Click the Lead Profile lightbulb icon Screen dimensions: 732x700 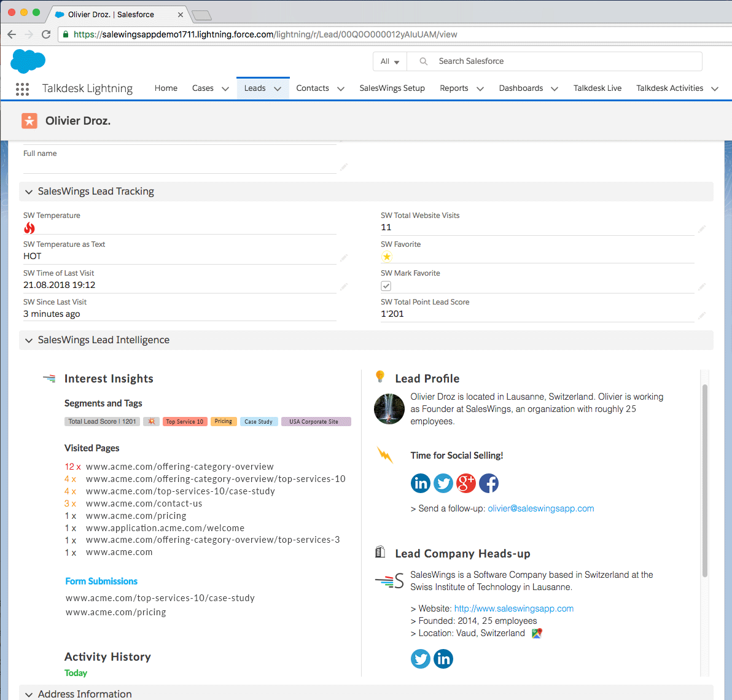pyautogui.click(x=380, y=376)
